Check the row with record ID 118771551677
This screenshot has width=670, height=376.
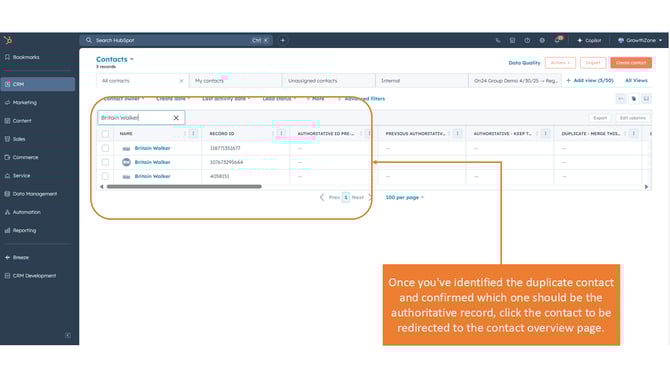pos(105,148)
